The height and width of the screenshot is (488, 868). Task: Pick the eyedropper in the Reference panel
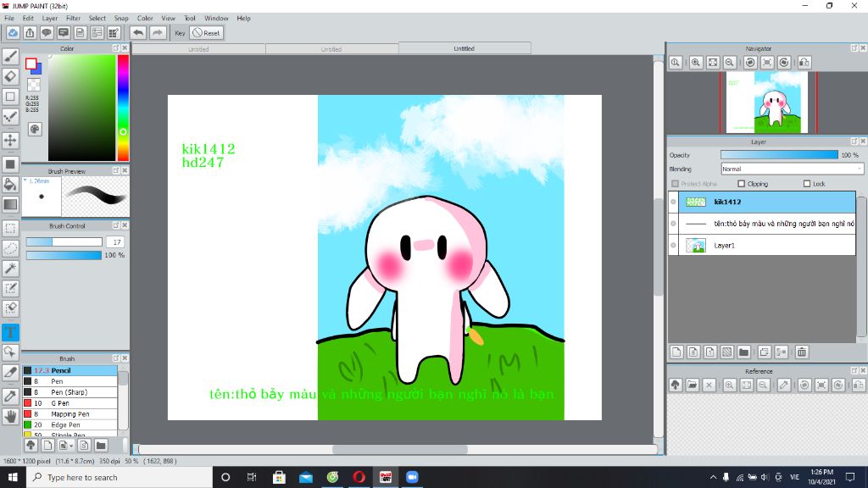tap(784, 385)
